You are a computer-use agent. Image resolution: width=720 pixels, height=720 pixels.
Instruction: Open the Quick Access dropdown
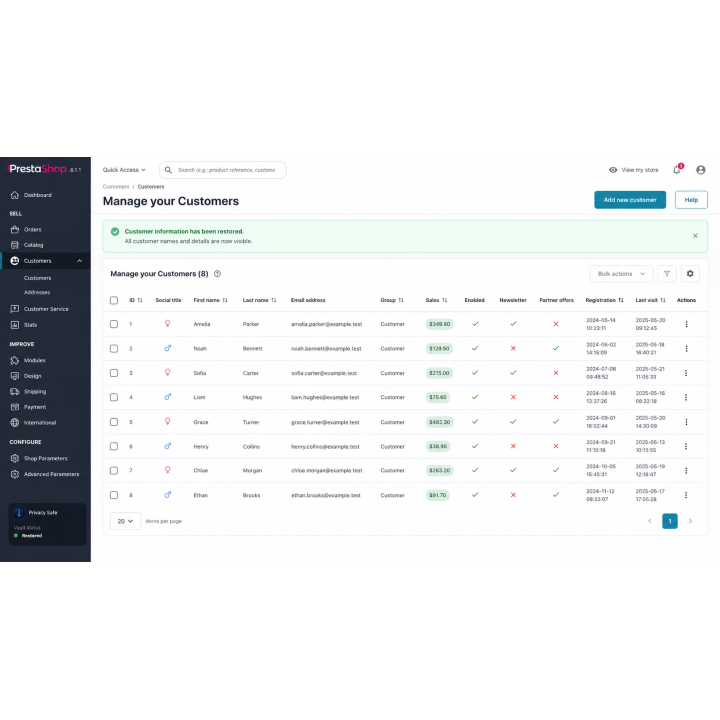[124, 170]
